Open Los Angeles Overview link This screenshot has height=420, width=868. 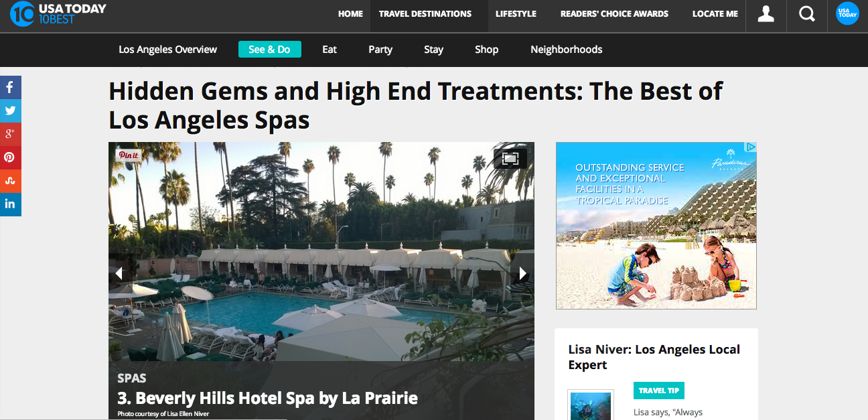[168, 50]
